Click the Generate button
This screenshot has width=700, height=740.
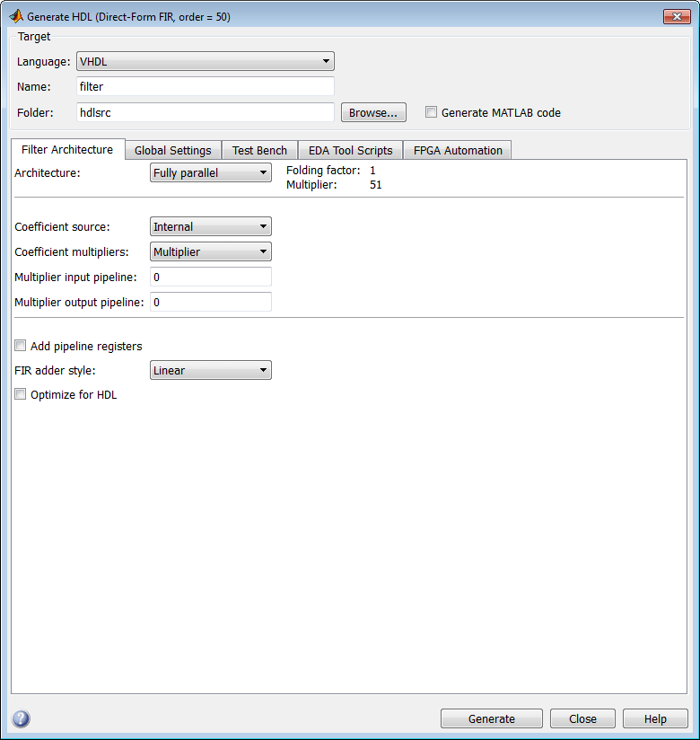click(492, 718)
